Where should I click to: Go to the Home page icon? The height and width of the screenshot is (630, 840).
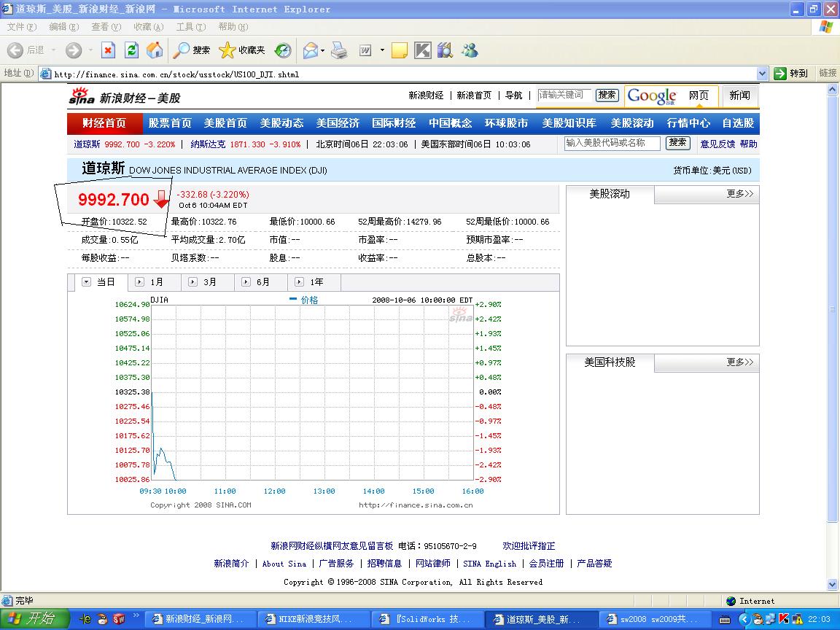155,50
